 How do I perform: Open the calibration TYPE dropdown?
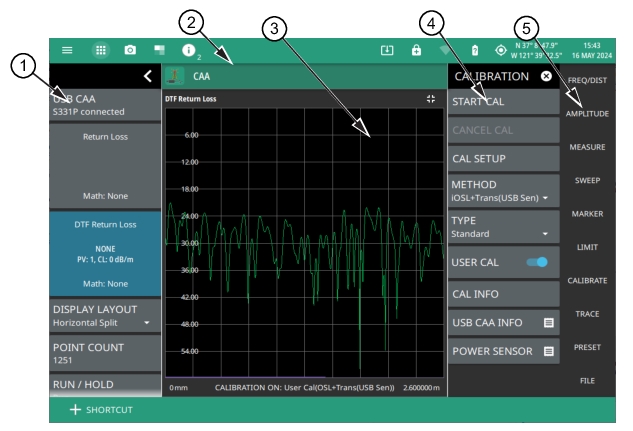(x=501, y=227)
